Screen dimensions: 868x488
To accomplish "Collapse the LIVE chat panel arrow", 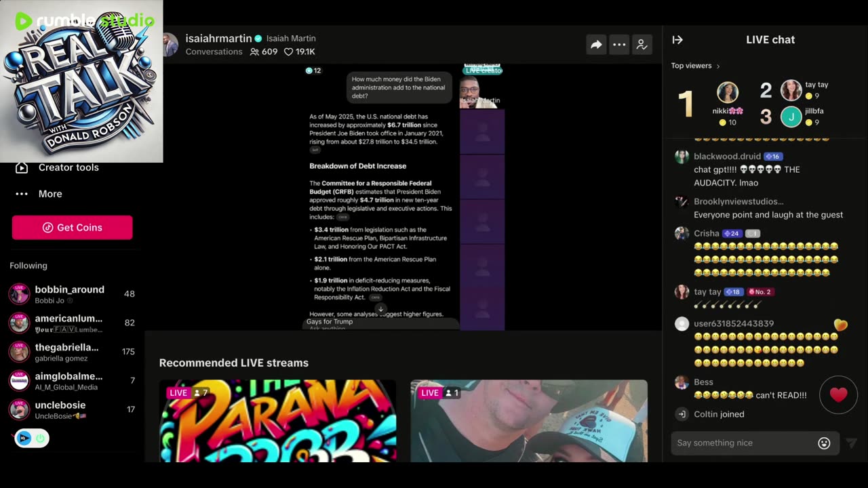I will (677, 40).
